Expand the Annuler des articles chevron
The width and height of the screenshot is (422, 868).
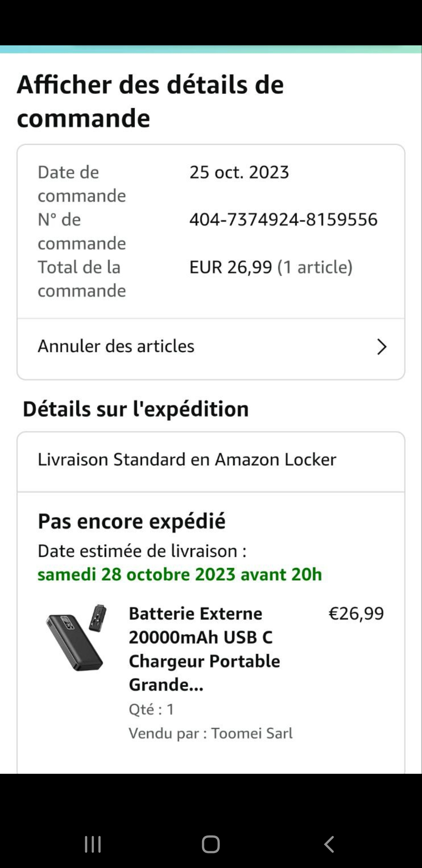[x=381, y=347]
